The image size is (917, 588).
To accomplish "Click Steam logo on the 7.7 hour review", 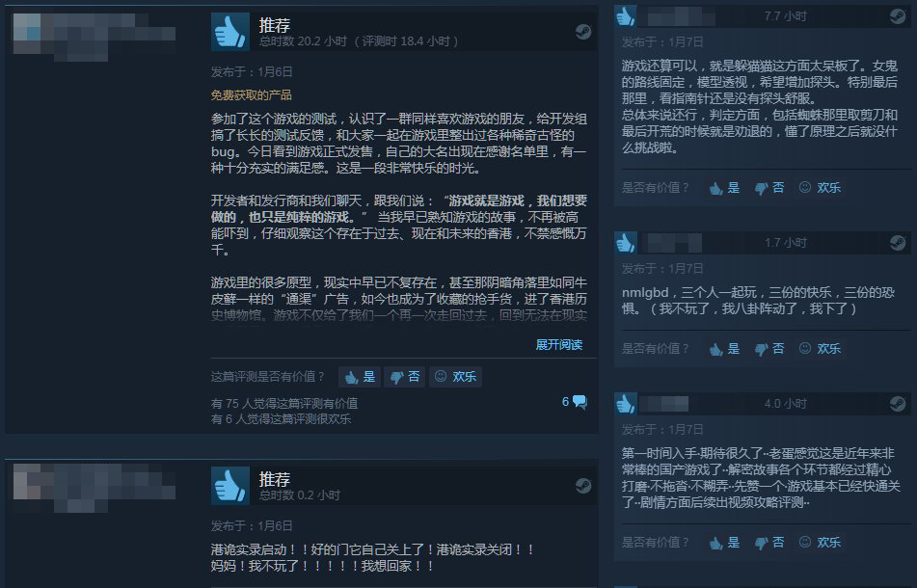I will point(898,15).
